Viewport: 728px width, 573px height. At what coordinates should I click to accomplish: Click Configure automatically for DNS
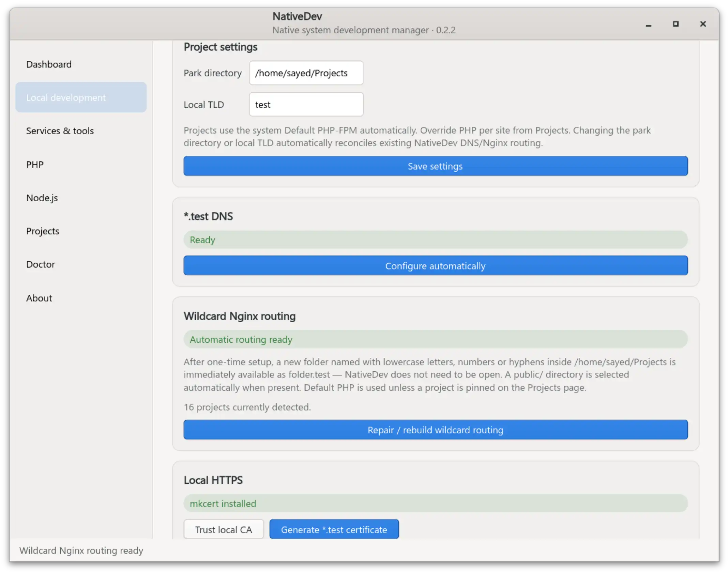coord(436,266)
